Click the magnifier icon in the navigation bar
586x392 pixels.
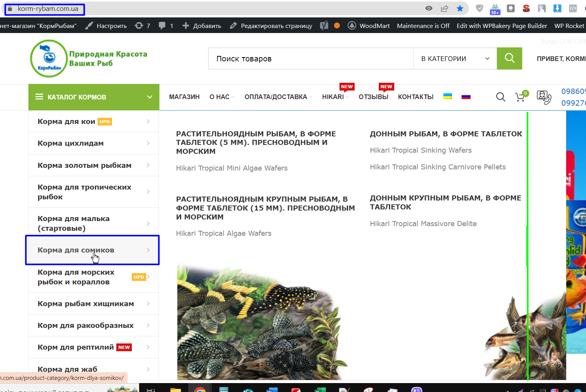tap(500, 97)
